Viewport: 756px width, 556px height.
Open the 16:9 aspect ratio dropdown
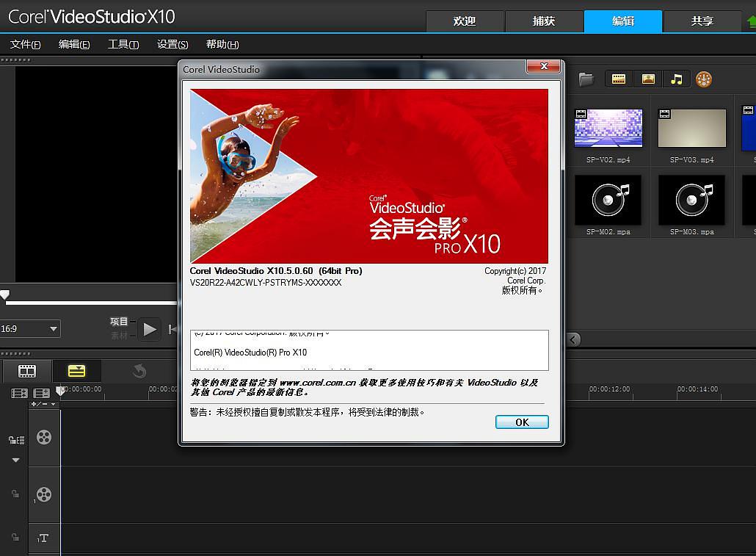pyautogui.click(x=30, y=328)
